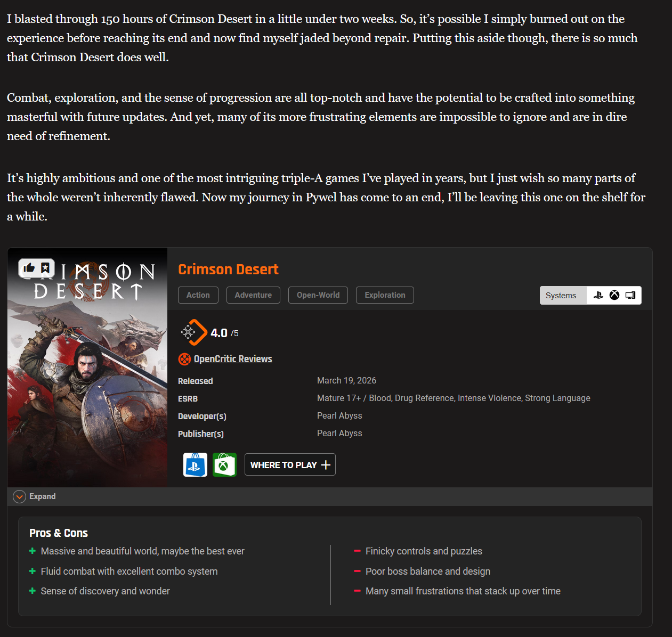Screen dimensions: 672x637
Task: Click the March 19, 2026 release date
Action: [346, 380]
